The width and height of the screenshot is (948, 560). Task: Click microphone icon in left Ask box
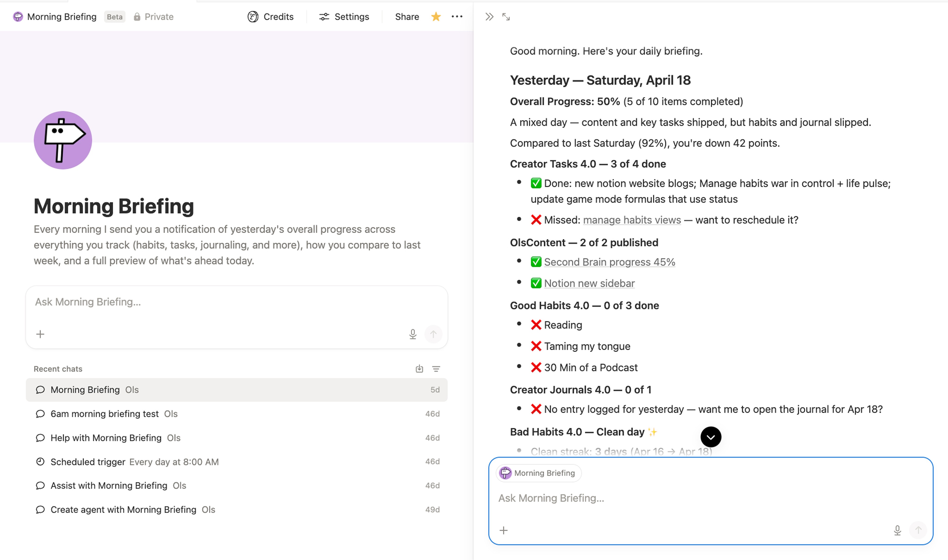click(412, 334)
